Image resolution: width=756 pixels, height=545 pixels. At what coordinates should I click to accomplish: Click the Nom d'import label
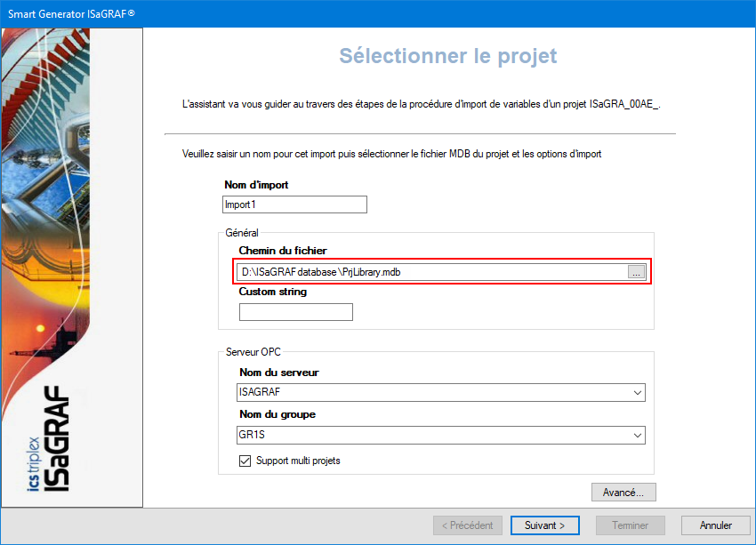pos(256,185)
